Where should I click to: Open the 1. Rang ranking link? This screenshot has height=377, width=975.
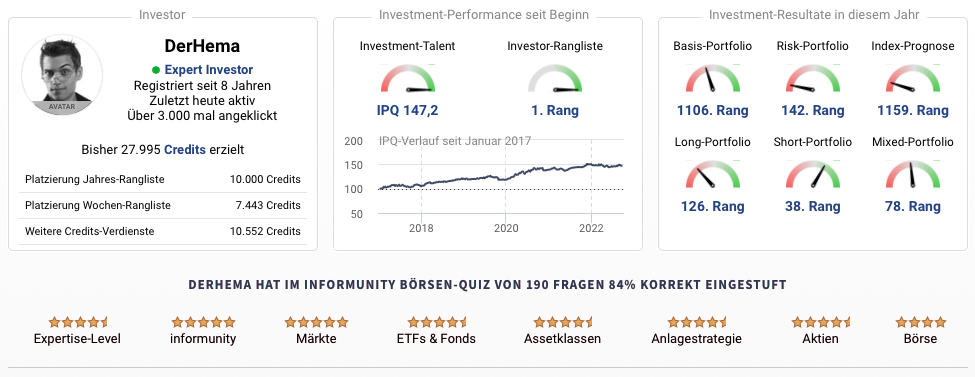555,111
